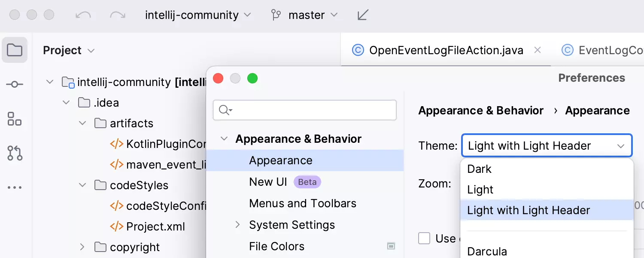This screenshot has height=258, width=644.
Task: Open the Theme combo box
Action: pyautogui.click(x=546, y=146)
